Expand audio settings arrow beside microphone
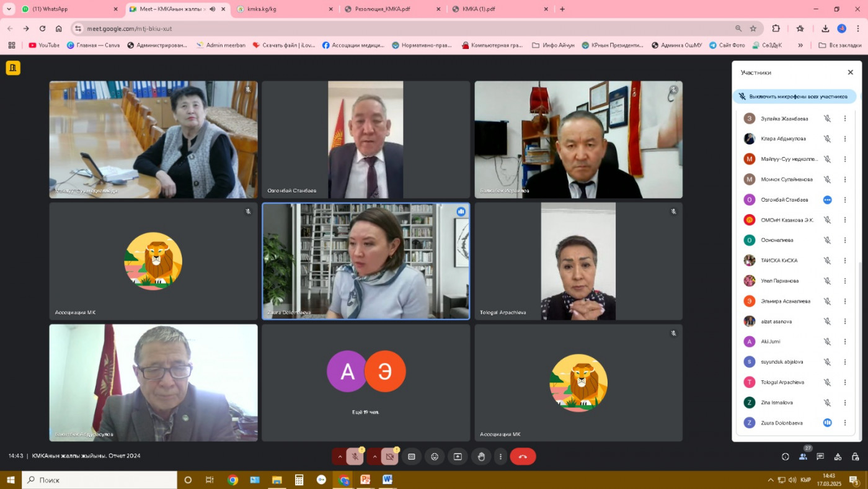The image size is (868, 489). (x=339, y=457)
